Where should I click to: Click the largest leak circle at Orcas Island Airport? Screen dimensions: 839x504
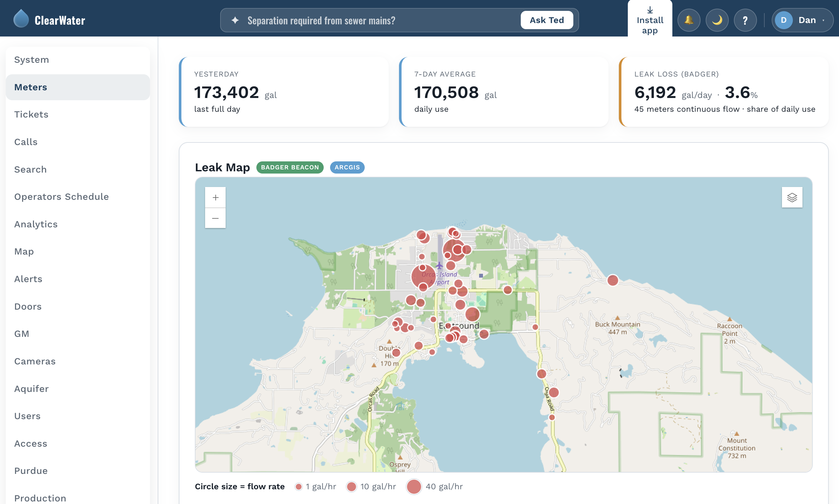coord(423,276)
